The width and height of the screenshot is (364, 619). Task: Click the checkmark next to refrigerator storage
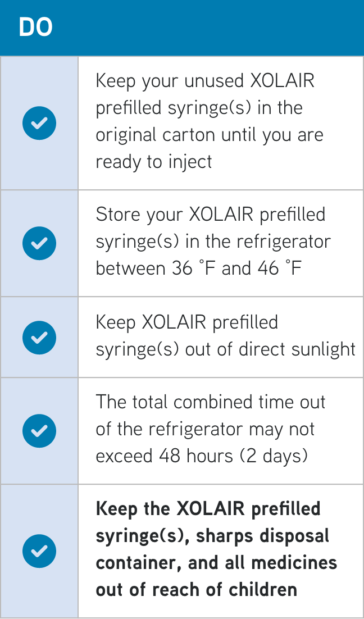point(39,243)
